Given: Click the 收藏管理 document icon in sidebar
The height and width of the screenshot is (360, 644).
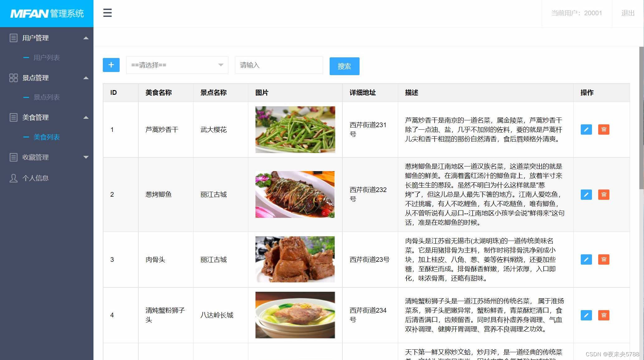Looking at the screenshot, I should pyautogui.click(x=13, y=157).
